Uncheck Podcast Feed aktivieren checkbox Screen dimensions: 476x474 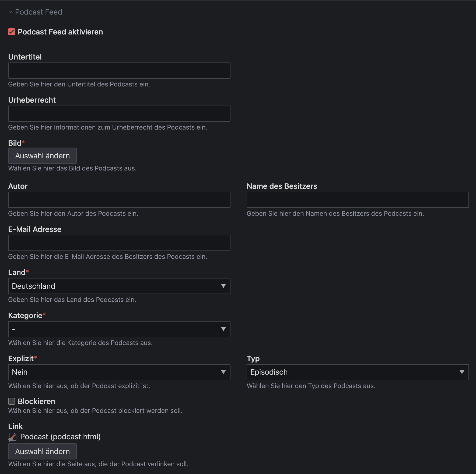(12, 32)
